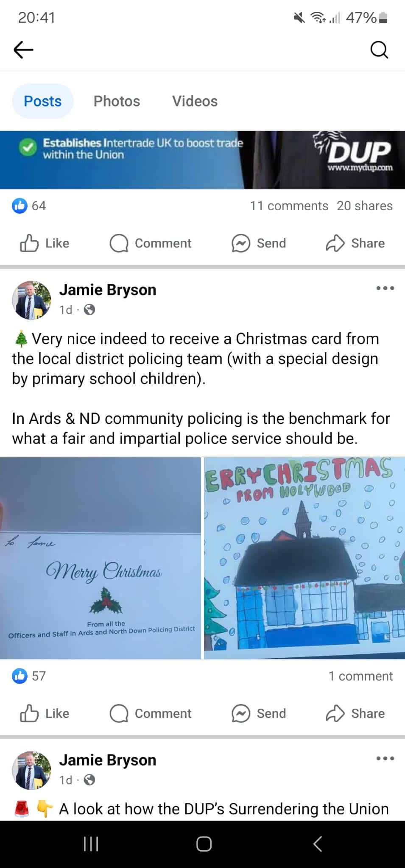Comment on the Christmas card post
The image size is (405, 868).
click(151, 713)
